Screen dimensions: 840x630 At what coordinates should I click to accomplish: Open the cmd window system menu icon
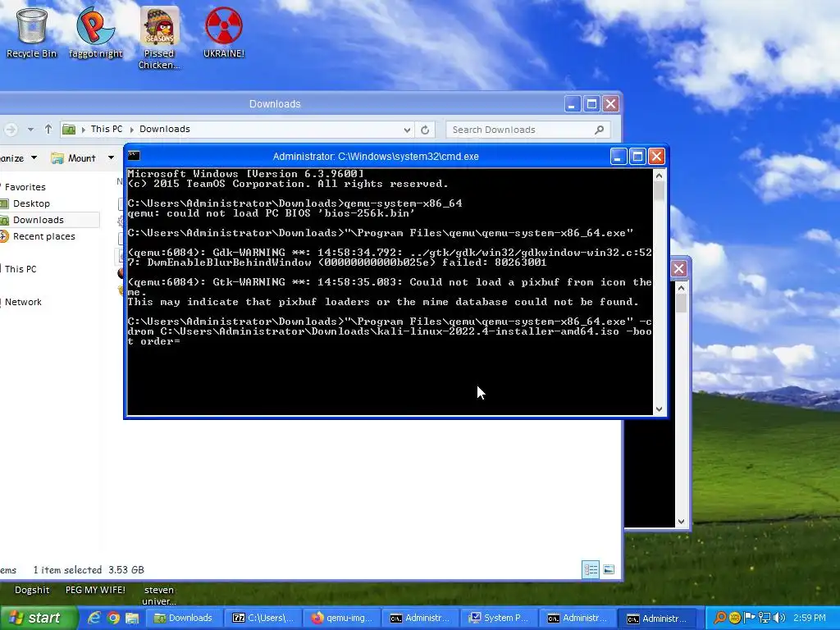134,156
